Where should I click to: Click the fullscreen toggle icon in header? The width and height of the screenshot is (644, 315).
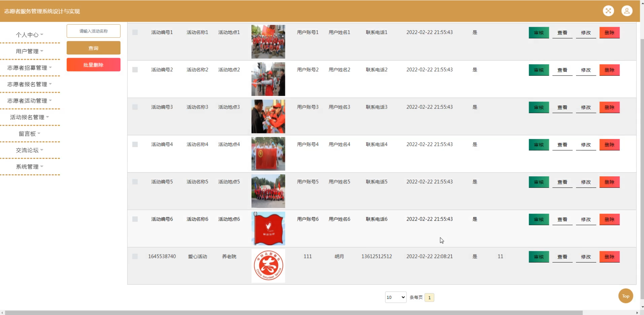point(608,11)
